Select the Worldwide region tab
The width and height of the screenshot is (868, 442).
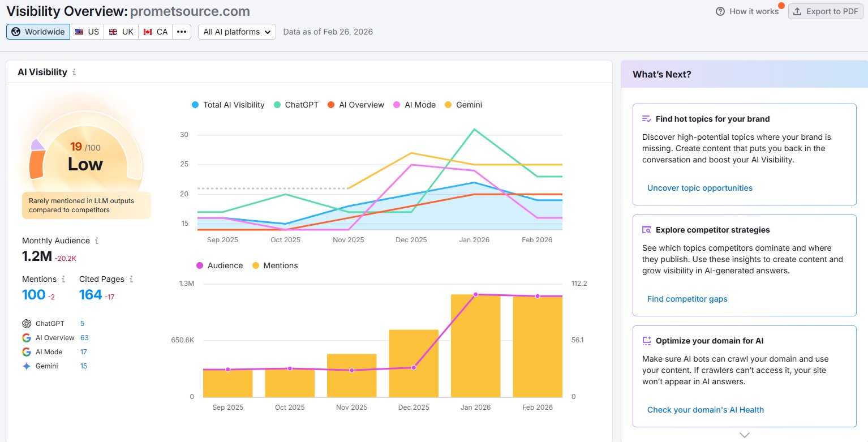point(38,32)
